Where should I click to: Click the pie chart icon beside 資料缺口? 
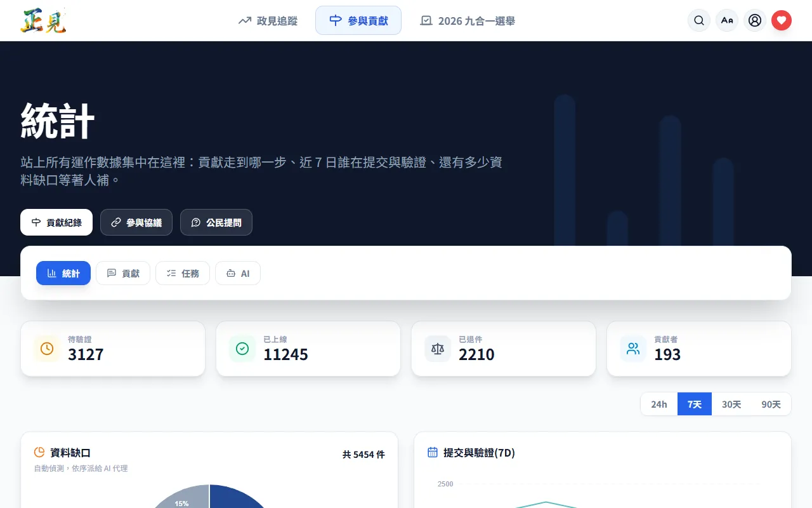point(39,452)
